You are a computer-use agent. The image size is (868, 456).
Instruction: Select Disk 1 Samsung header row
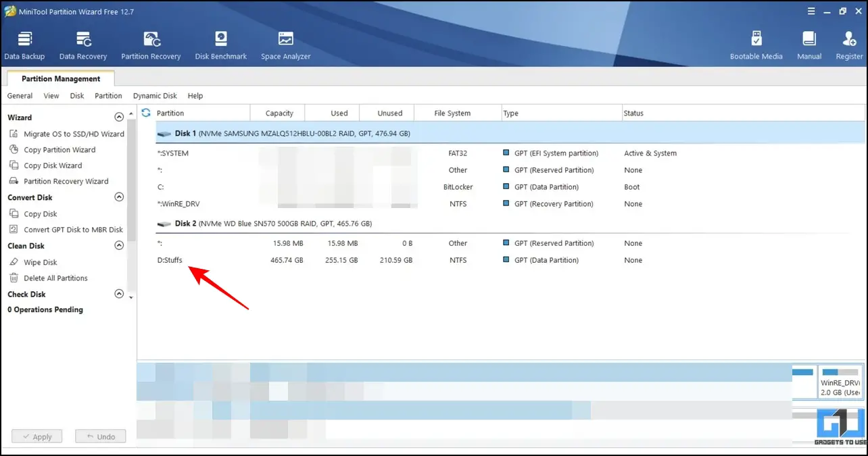pos(510,134)
